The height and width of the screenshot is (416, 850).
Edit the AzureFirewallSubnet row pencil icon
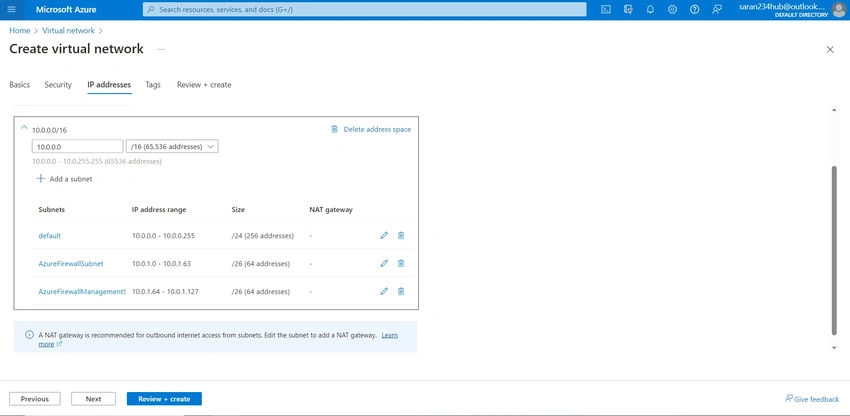[384, 263]
